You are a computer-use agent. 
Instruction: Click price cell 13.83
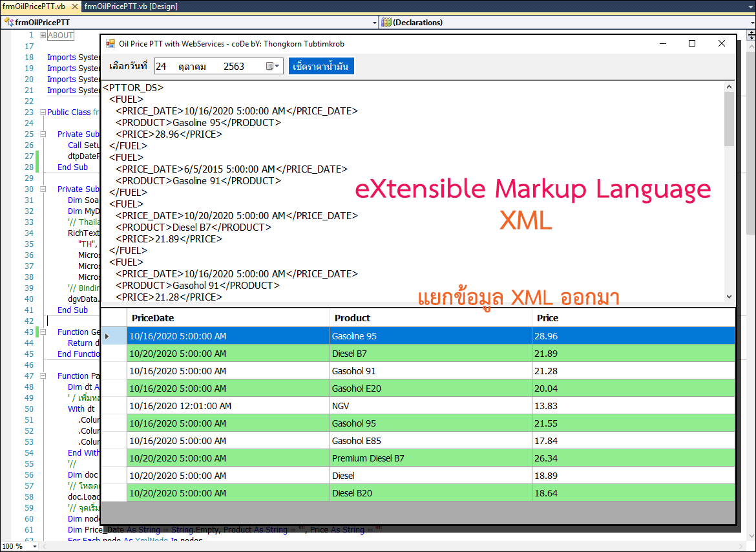click(633, 406)
